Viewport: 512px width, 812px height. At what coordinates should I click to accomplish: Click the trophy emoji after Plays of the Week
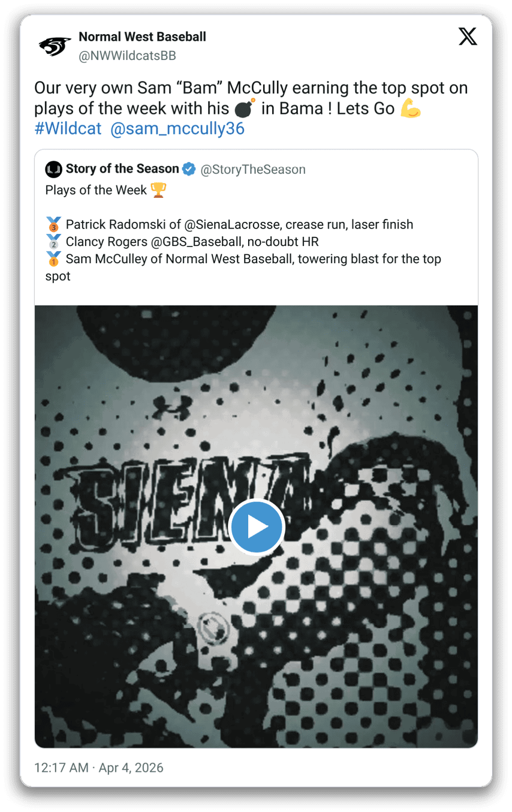[x=159, y=191]
